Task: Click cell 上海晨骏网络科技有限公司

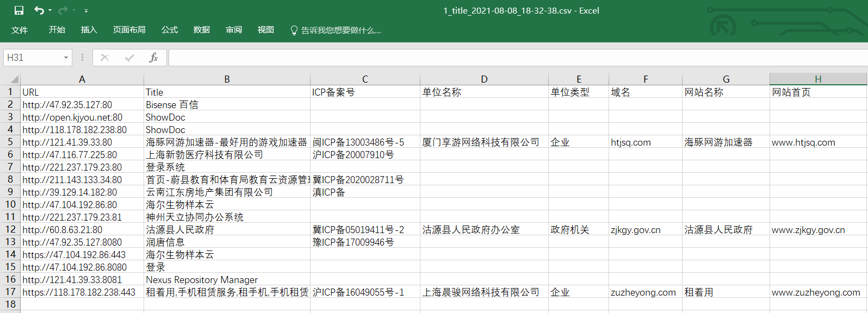Action: click(x=484, y=292)
